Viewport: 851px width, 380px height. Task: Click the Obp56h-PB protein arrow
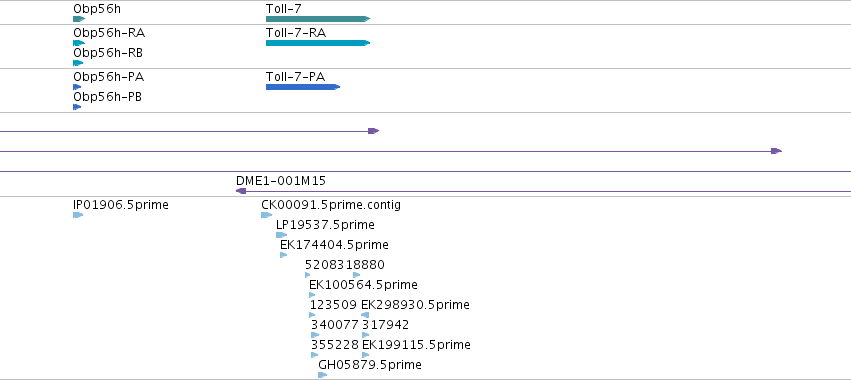(x=77, y=107)
